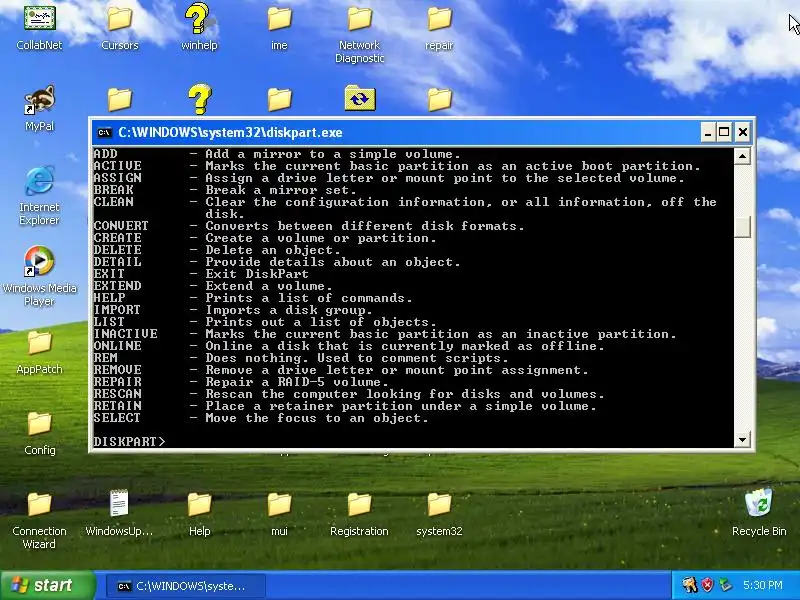Click the diskpart.exe window title text
Screen dimensions: 800x600
(x=230, y=133)
